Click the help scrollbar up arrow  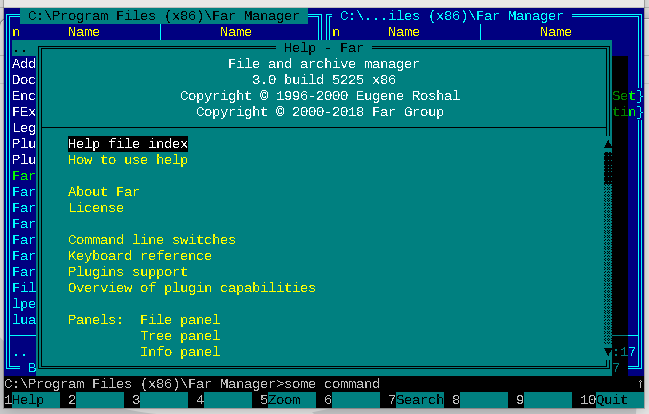[x=608, y=144]
